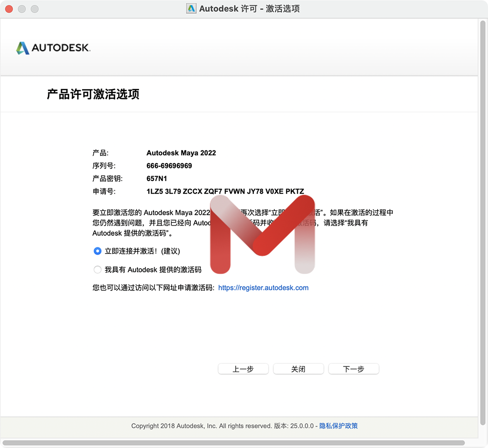Click the 序列号 label
Screen dimensions: 488x448
pos(104,165)
